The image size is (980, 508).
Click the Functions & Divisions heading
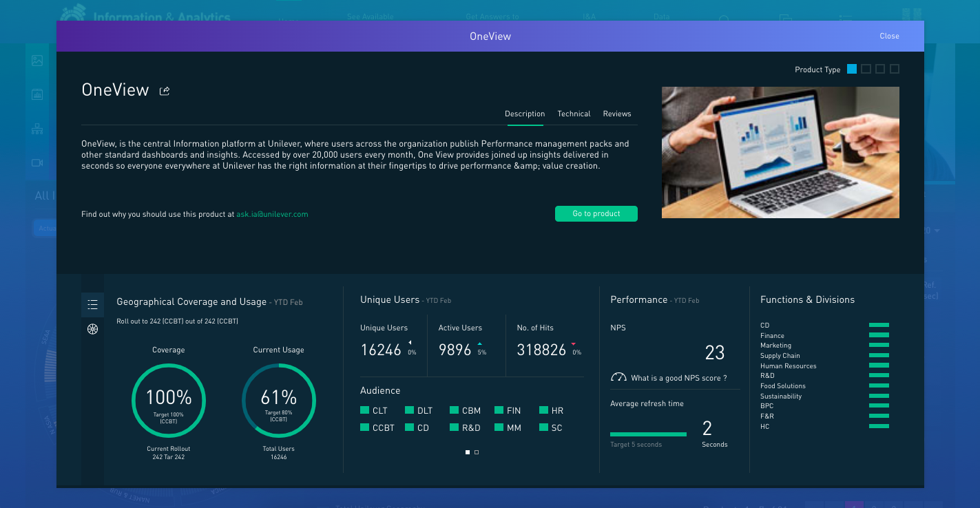(x=807, y=299)
